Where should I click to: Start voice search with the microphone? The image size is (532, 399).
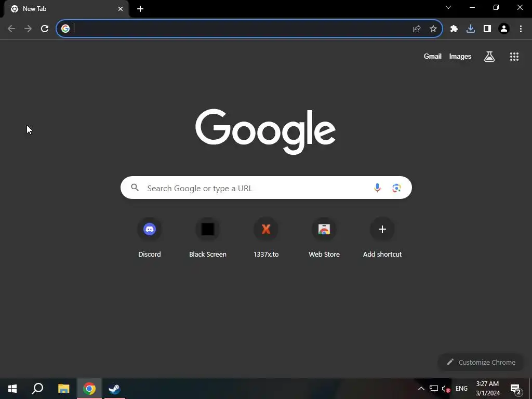[377, 188]
